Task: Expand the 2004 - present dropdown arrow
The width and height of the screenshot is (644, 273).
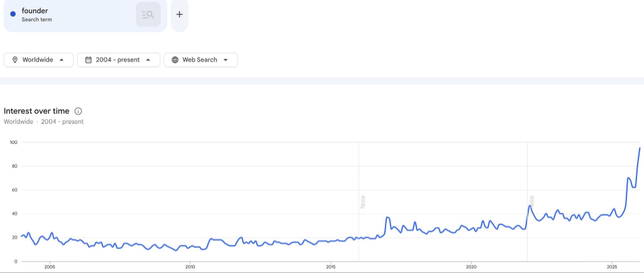Action: [148, 60]
